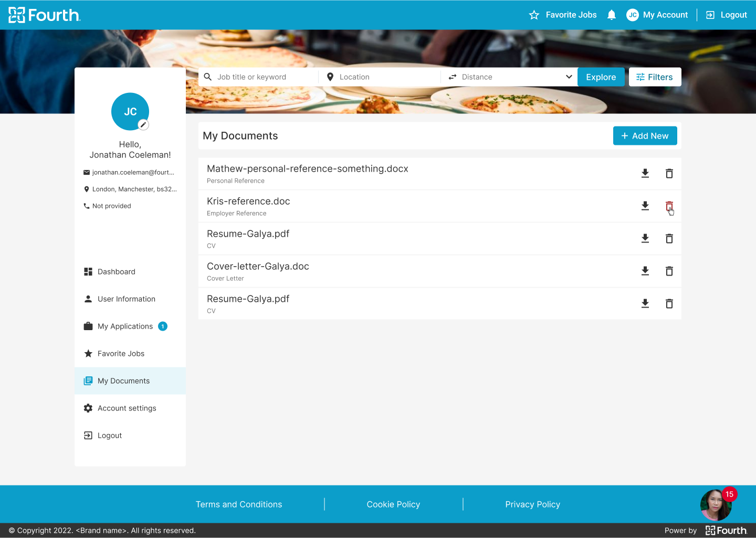The image size is (756, 538).
Task: Open the chat support avatar
Action: (x=716, y=505)
